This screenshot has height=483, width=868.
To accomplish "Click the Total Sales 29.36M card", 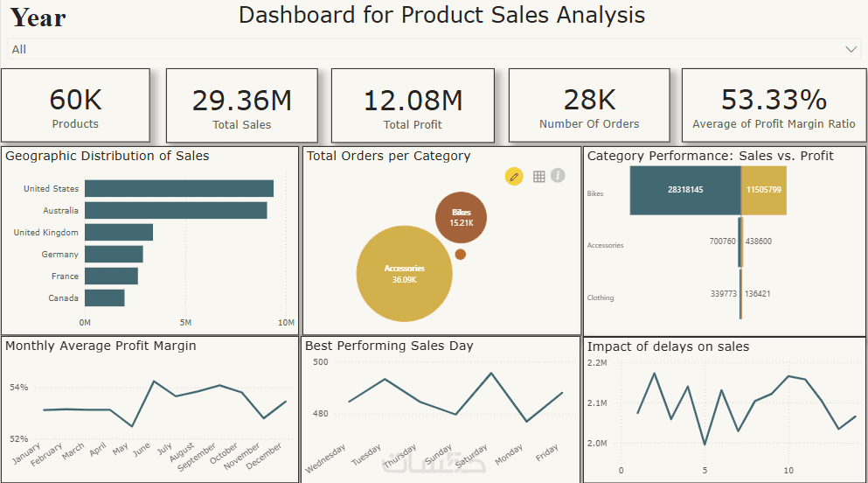I will pos(242,105).
